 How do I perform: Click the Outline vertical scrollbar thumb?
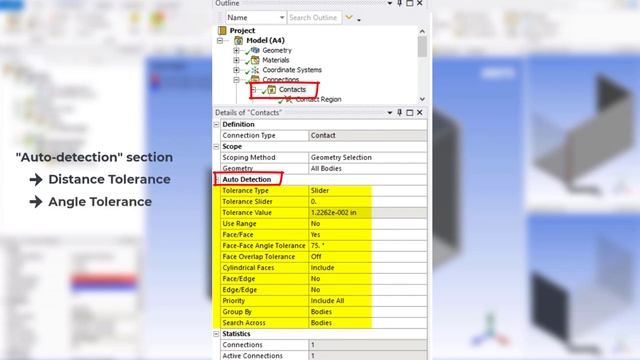click(x=422, y=47)
